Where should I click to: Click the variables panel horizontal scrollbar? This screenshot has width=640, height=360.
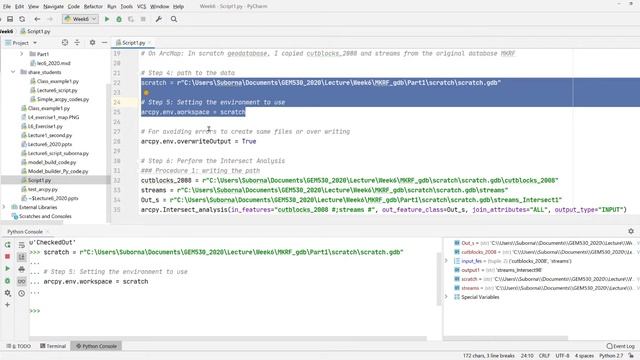[x=506, y=338]
